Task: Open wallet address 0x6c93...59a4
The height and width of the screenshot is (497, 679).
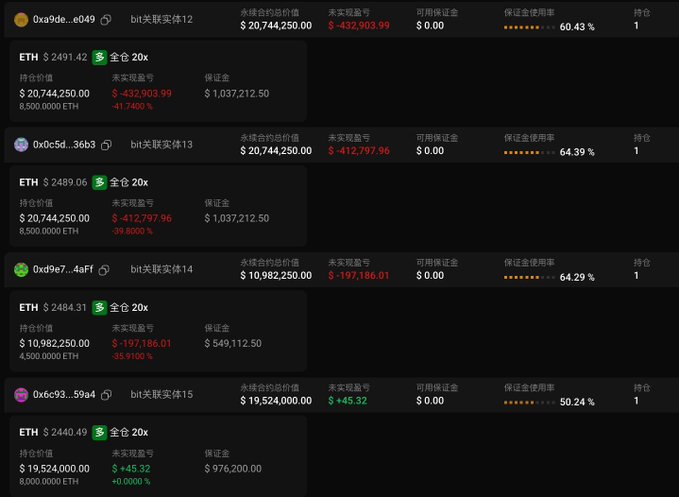Action: (64, 394)
